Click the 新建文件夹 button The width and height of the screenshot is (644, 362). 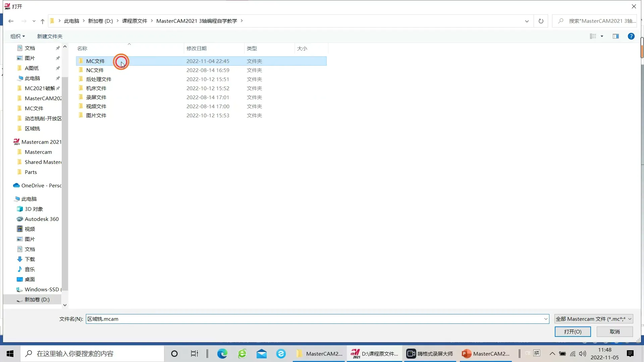(50, 36)
